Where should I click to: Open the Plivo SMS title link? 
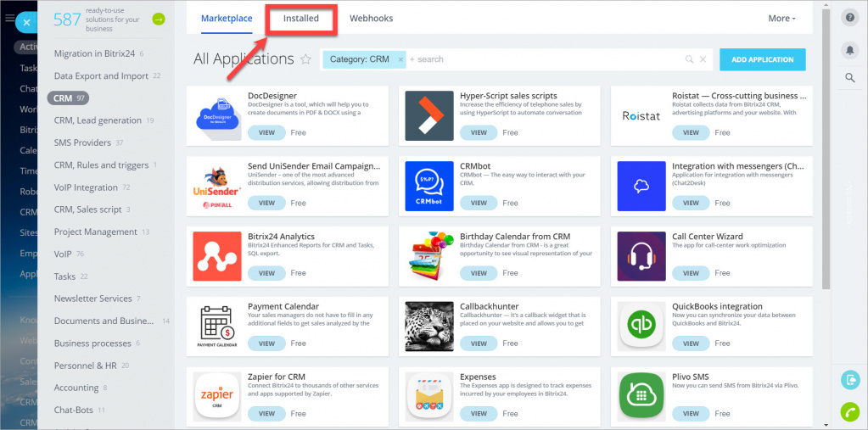tap(691, 377)
